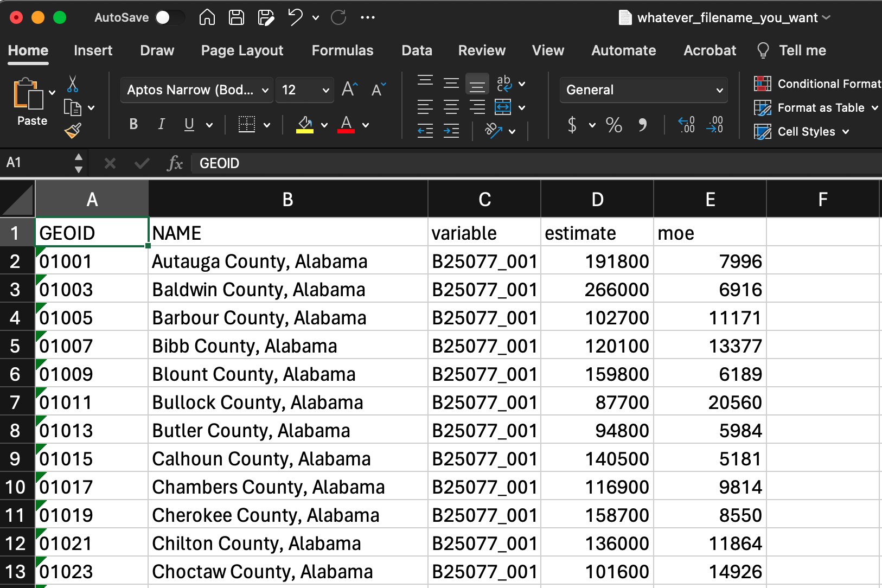Image resolution: width=882 pixels, height=588 pixels.
Task: Click Format as Table
Action: click(x=816, y=107)
